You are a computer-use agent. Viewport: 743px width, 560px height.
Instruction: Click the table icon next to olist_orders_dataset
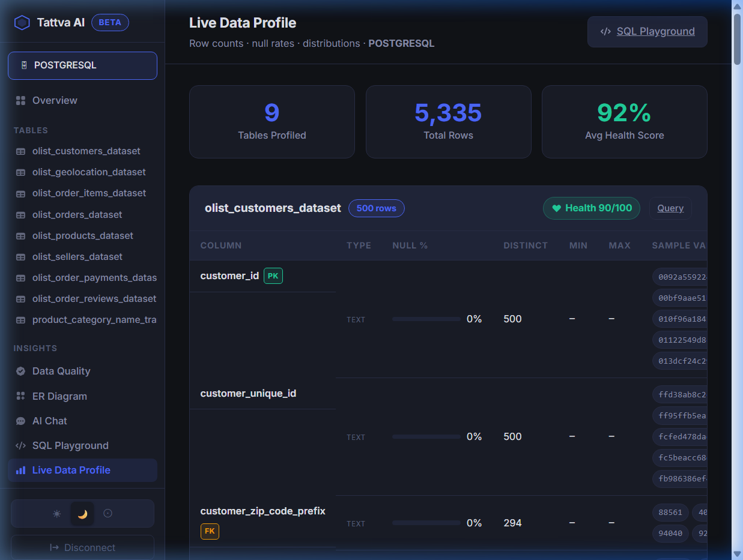coord(21,214)
